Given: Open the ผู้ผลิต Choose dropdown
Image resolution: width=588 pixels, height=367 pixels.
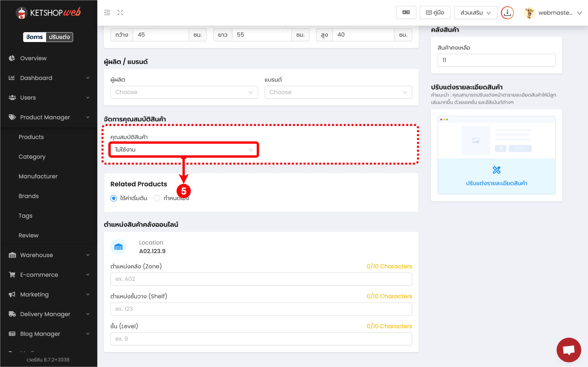Looking at the screenshot, I should pyautogui.click(x=184, y=92).
